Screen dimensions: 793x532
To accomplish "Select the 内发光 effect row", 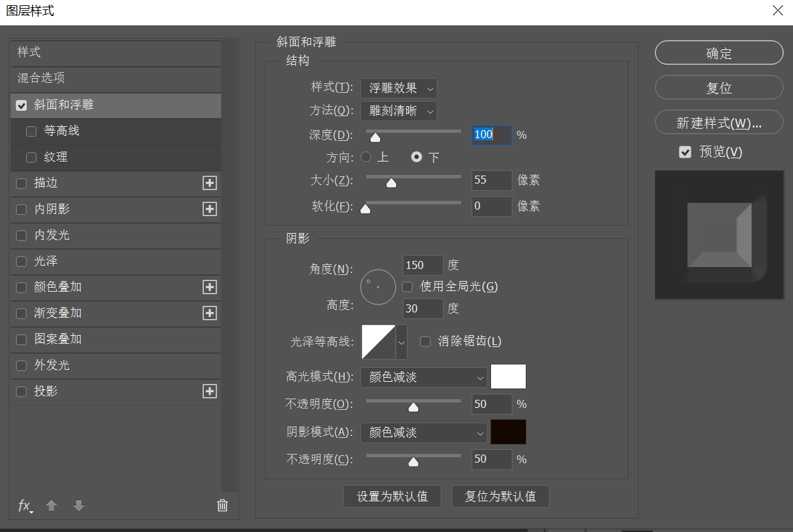I will (x=116, y=236).
